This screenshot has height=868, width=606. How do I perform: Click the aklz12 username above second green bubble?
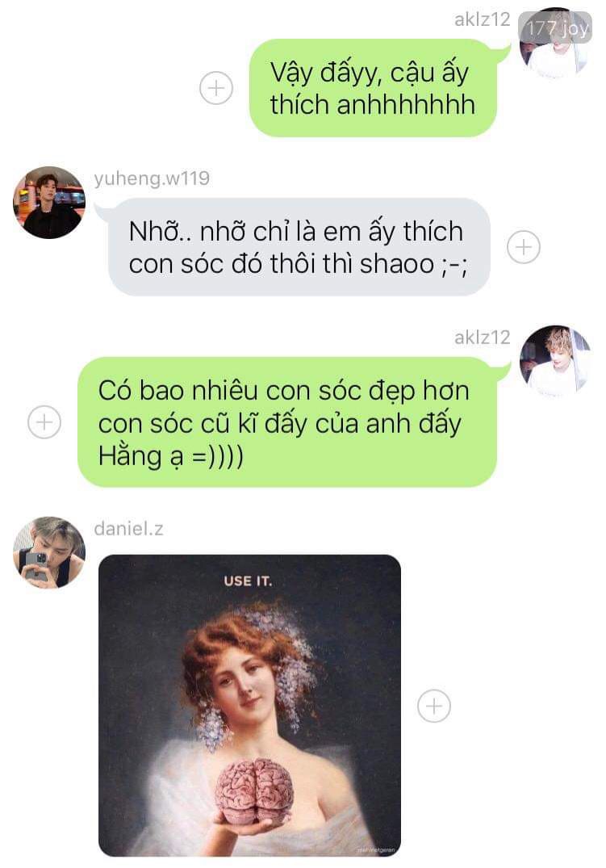tap(482, 338)
